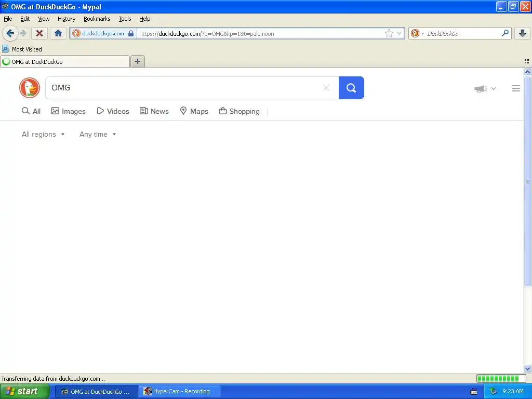The image size is (532, 399).
Task: Open the History menu
Action: 66,19
